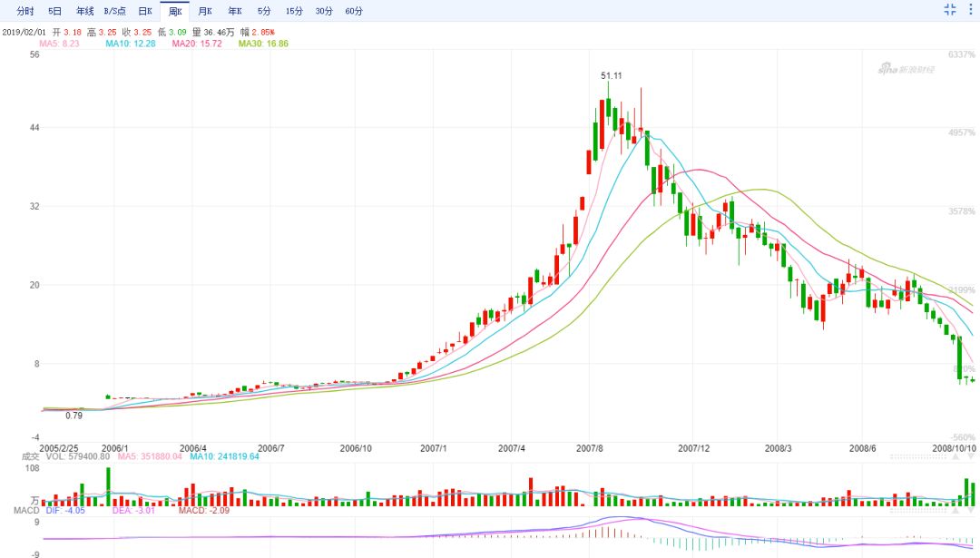Show B/S点 buy-sell points view
The image size is (980, 558).
(115, 12)
